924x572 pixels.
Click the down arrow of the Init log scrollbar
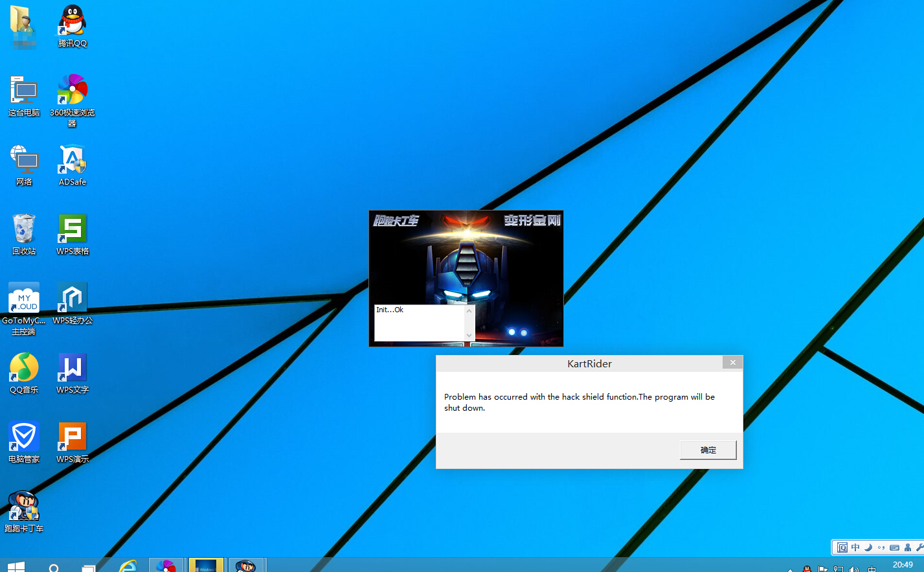click(x=469, y=335)
